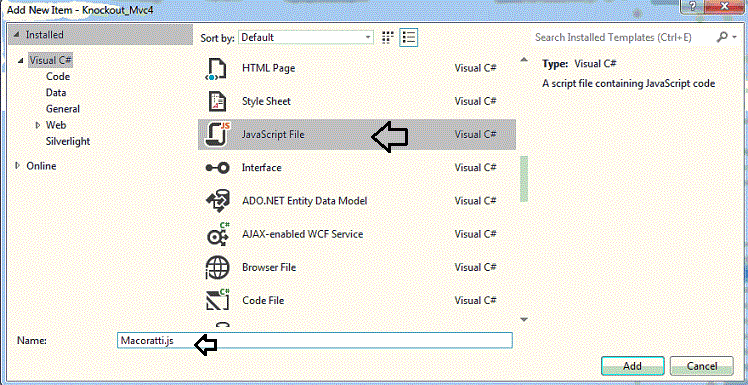Screen dimensions: 748x385
Task: Choose AJAX-enabled WCF Service icon
Action: (218, 234)
